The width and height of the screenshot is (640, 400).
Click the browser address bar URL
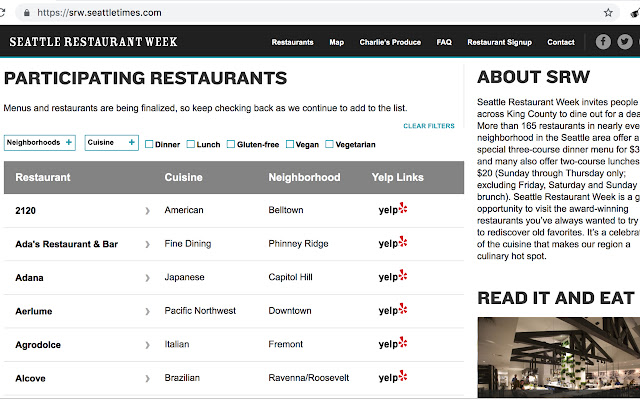(x=99, y=13)
